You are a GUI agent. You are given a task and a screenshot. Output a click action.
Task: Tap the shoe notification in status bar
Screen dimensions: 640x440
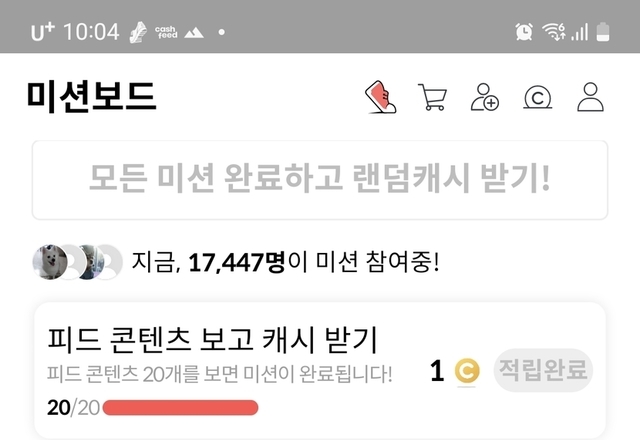[x=138, y=32]
